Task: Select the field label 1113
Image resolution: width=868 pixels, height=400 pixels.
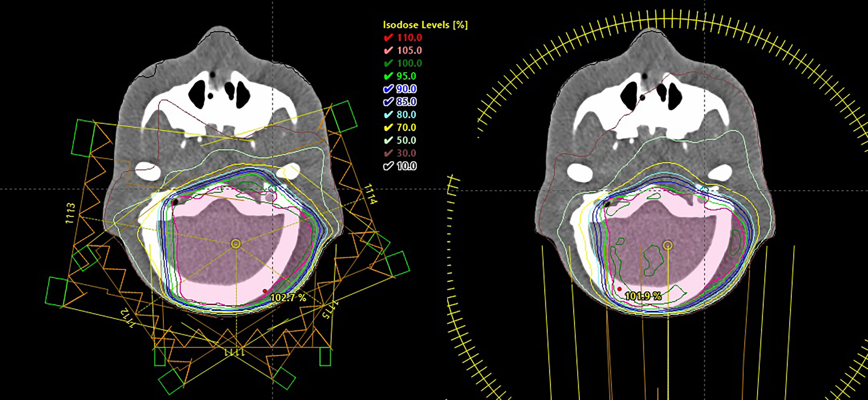Action: pyautogui.click(x=70, y=213)
